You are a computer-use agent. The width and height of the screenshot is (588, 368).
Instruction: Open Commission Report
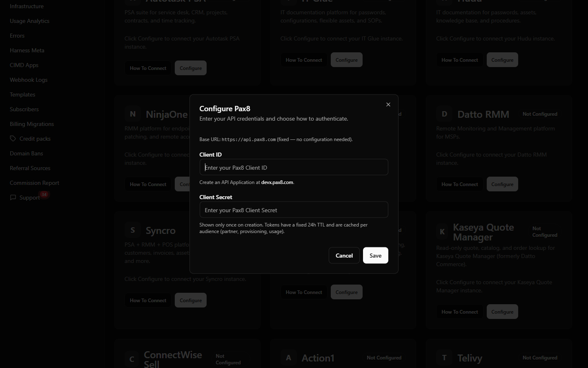(x=34, y=183)
